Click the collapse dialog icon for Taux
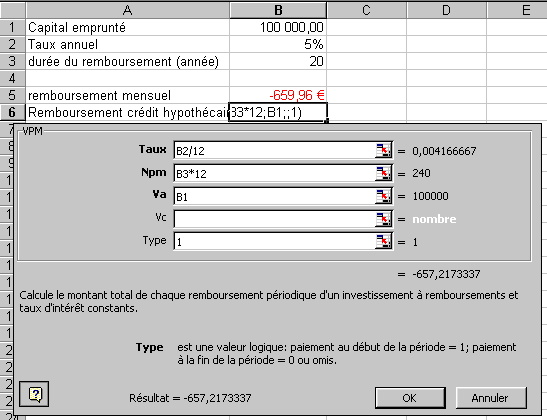 click(383, 151)
